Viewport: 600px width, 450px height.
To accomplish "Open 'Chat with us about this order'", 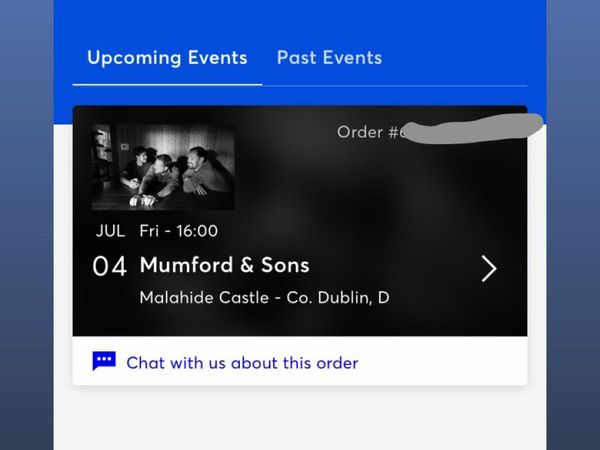I will pyautogui.click(x=242, y=363).
